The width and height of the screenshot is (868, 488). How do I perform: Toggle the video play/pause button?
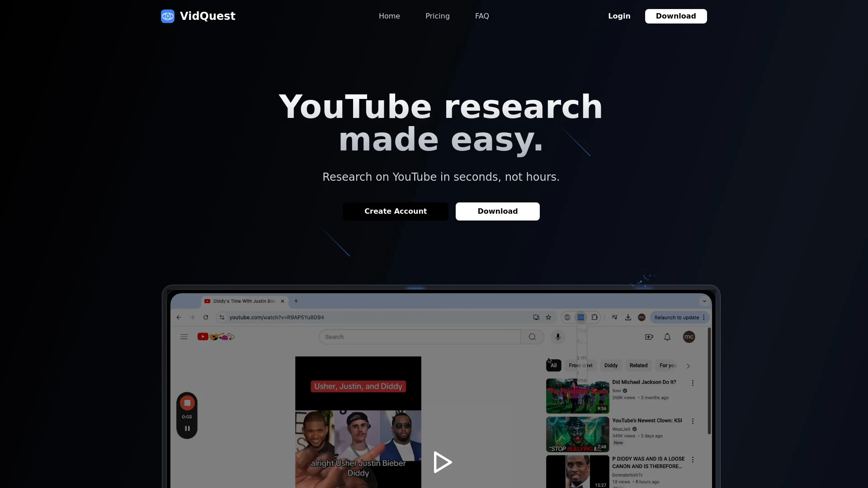click(441, 462)
